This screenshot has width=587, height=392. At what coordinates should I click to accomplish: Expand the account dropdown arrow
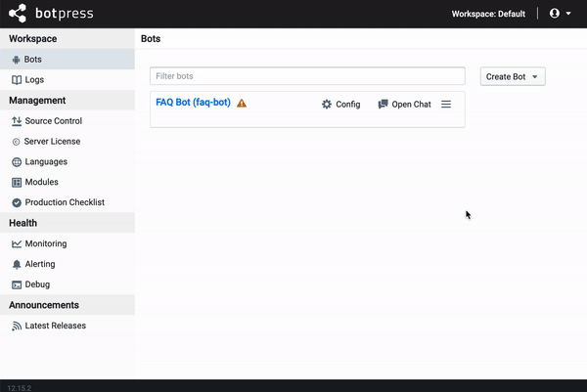568,14
